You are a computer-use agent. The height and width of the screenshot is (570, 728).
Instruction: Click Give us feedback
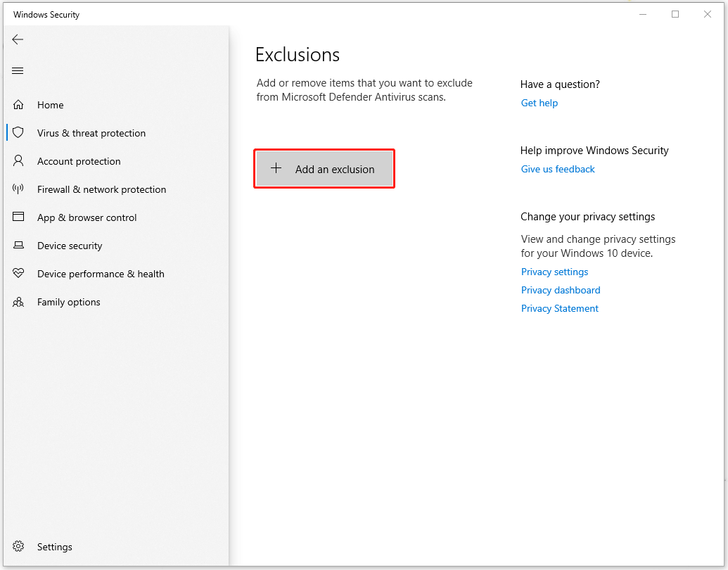557,169
